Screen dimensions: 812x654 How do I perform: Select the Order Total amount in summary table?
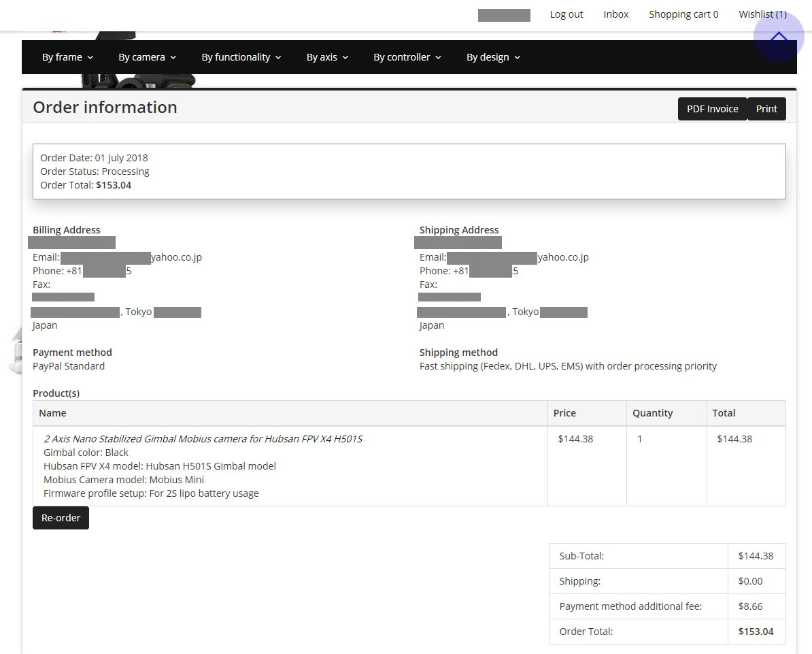(x=756, y=632)
